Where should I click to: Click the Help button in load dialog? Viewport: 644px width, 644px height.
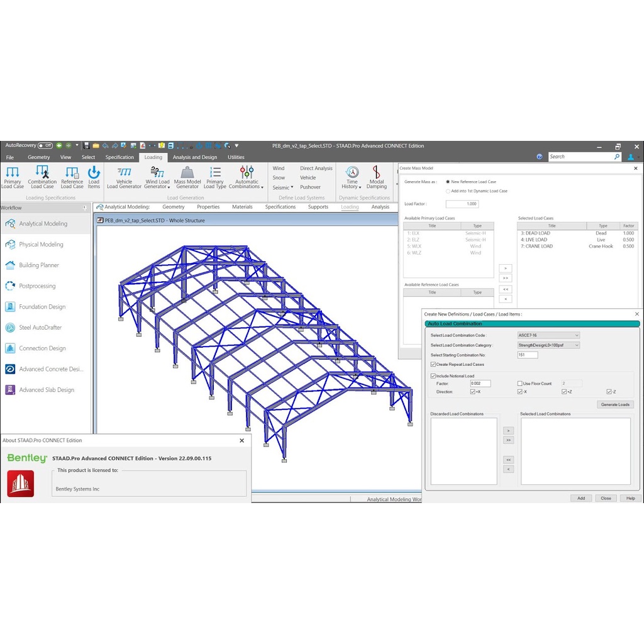point(630,498)
